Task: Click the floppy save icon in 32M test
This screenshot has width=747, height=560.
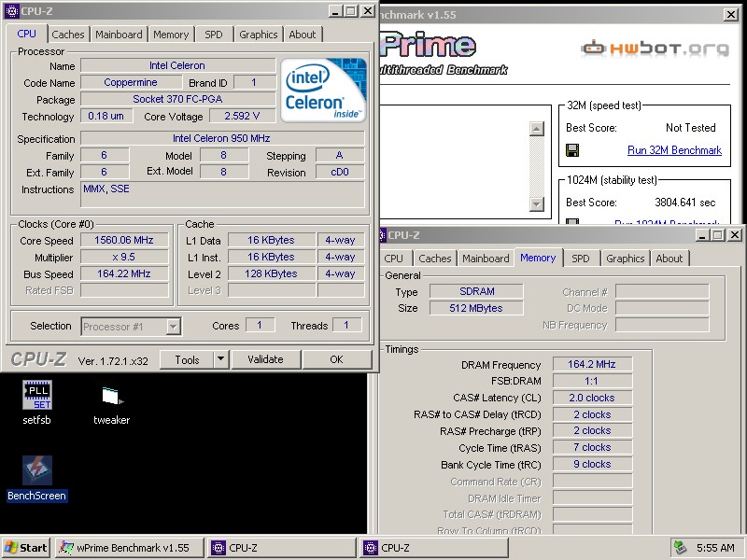Action: 572,150
